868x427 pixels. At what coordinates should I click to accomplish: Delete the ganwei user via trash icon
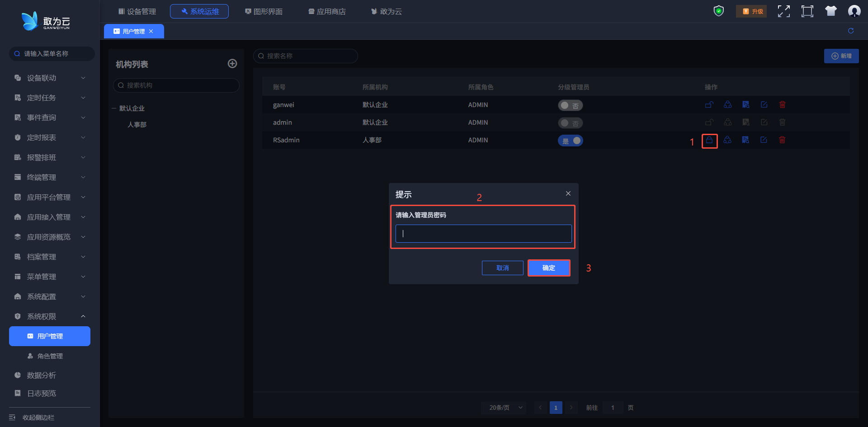tap(782, 105)
